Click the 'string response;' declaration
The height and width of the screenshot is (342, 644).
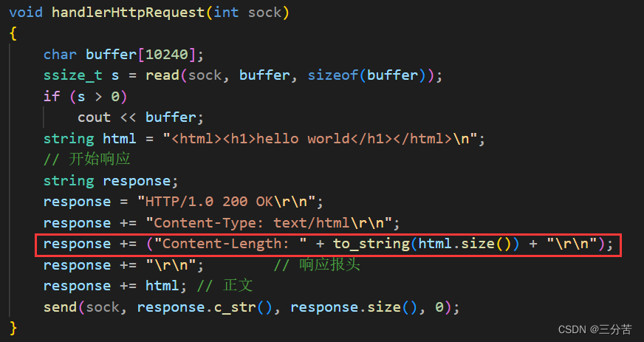point(111,181)
